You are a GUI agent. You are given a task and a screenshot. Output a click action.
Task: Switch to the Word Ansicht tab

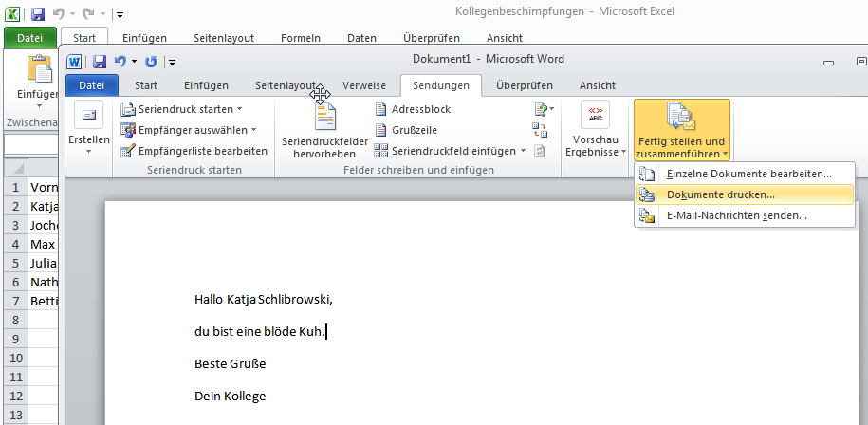[x=598, y=85]
